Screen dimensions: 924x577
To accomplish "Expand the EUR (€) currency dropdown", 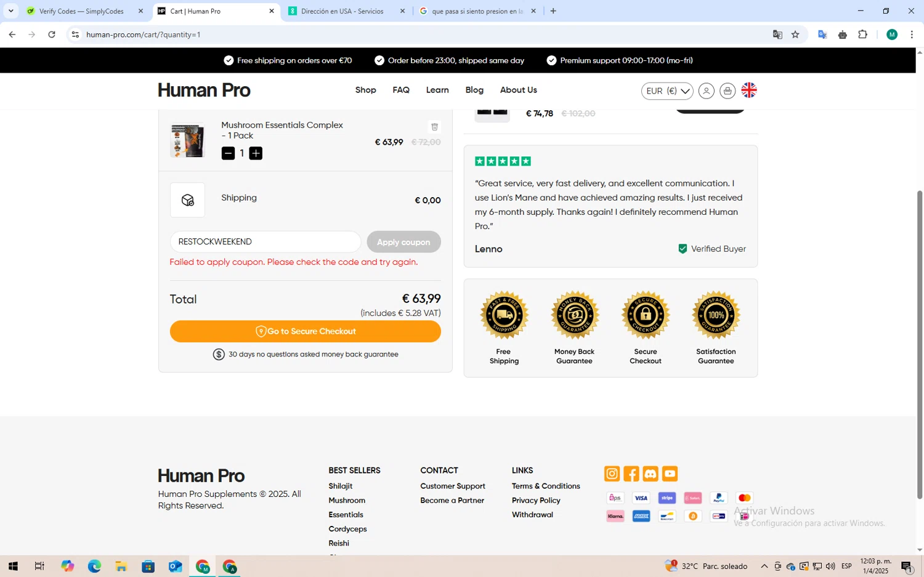I will point(667,91).
